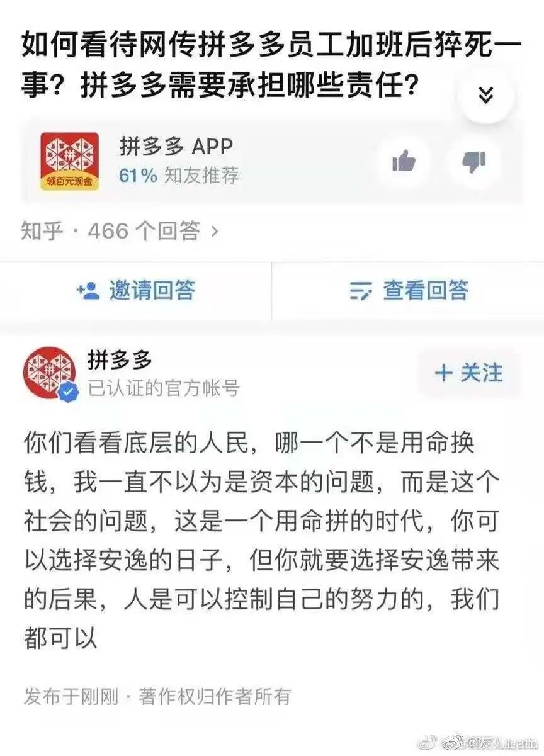Viewport: 544px width, 756px height.
Task: Tap the thumbs-up icon for 拼多多 APP
Action: point(404,162)
